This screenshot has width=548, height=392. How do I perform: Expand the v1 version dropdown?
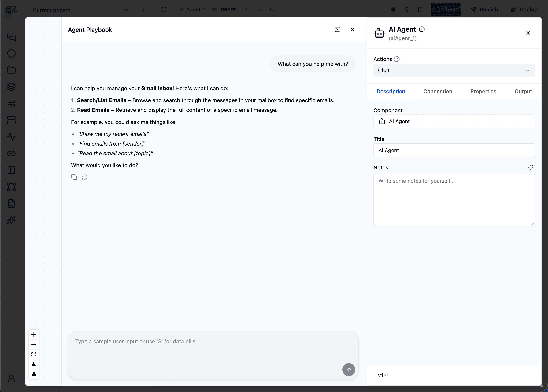pyautogui.click(x=383, y=375)
